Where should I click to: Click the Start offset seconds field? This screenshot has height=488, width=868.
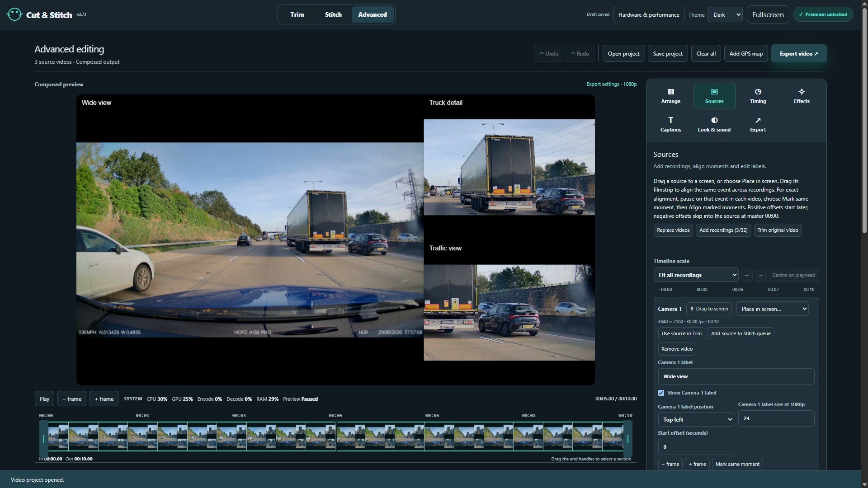pyautogui.click(x=695, y=447)
